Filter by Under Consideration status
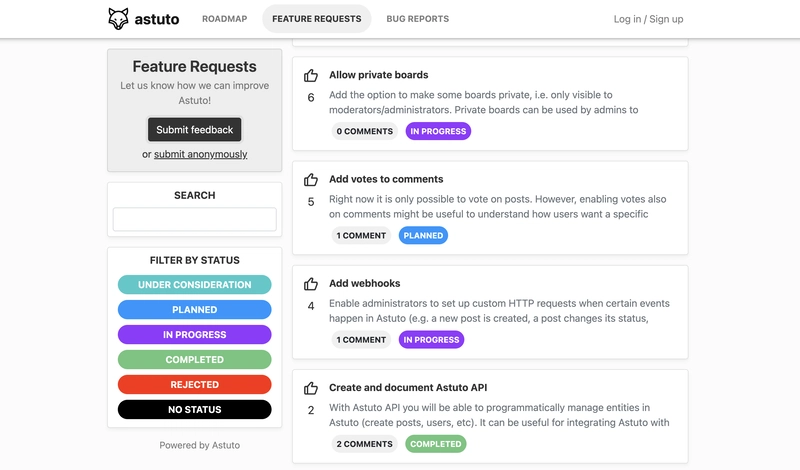 tap(194, 285)
